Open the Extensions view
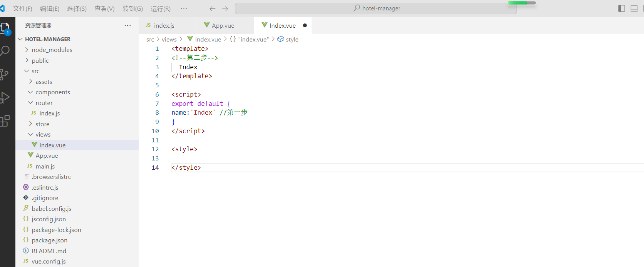This screenshot has height=267, width=644. click(5, 121)
